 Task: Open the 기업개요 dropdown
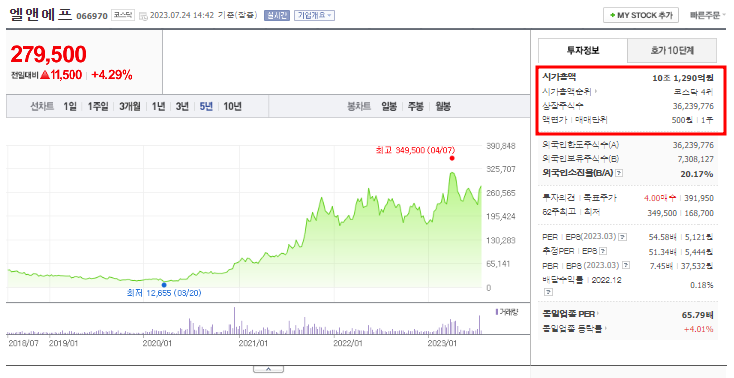(x=314, y=15)
